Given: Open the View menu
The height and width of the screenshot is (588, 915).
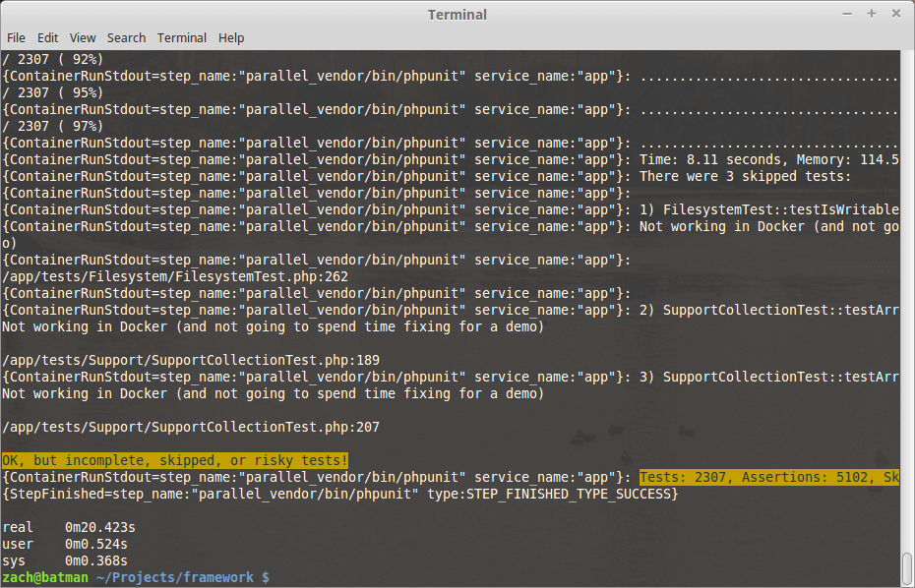Looking at the screenshot, I should click(82, 37).
